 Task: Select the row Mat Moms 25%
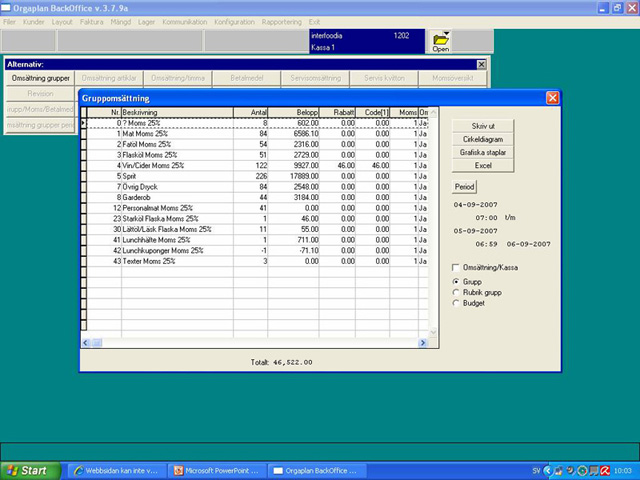257,133
